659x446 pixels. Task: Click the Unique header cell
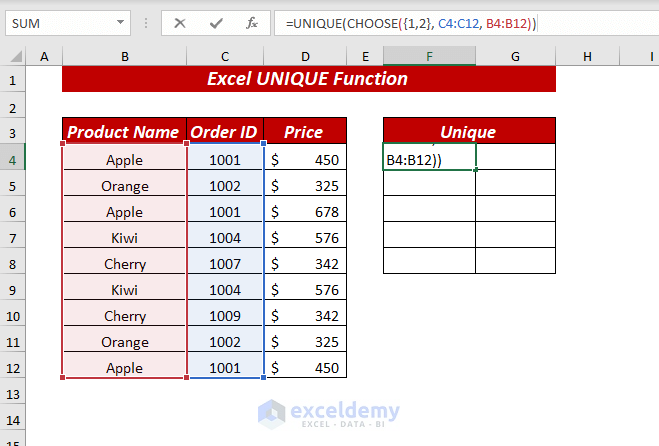[469, 131]
